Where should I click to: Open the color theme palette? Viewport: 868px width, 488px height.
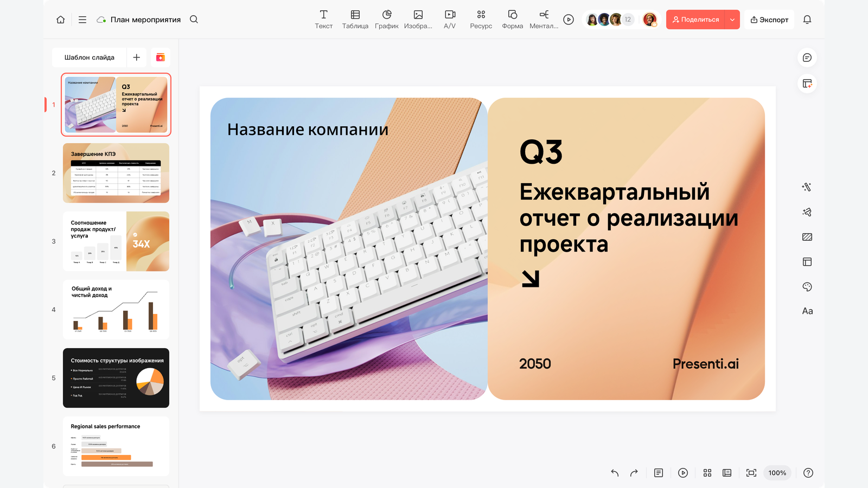pos(807,287)
